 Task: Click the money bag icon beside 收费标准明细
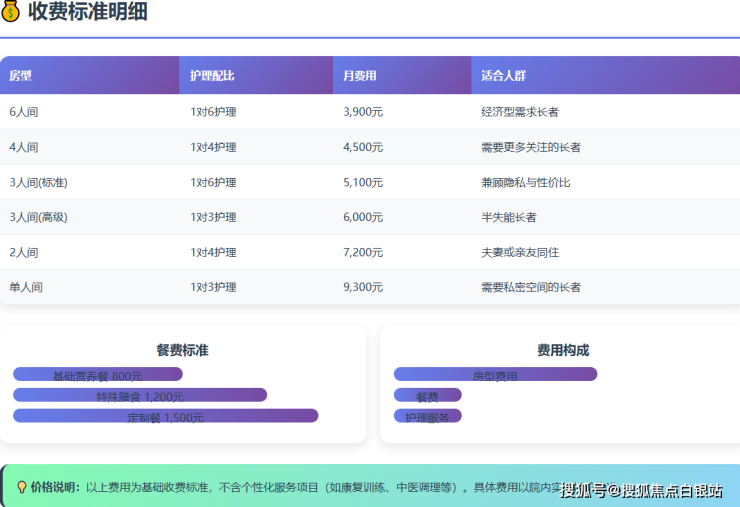click(x=11, y=11)
